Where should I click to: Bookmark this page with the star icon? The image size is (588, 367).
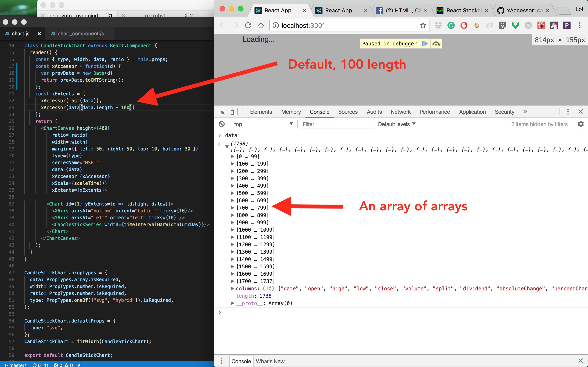(423, 25)
